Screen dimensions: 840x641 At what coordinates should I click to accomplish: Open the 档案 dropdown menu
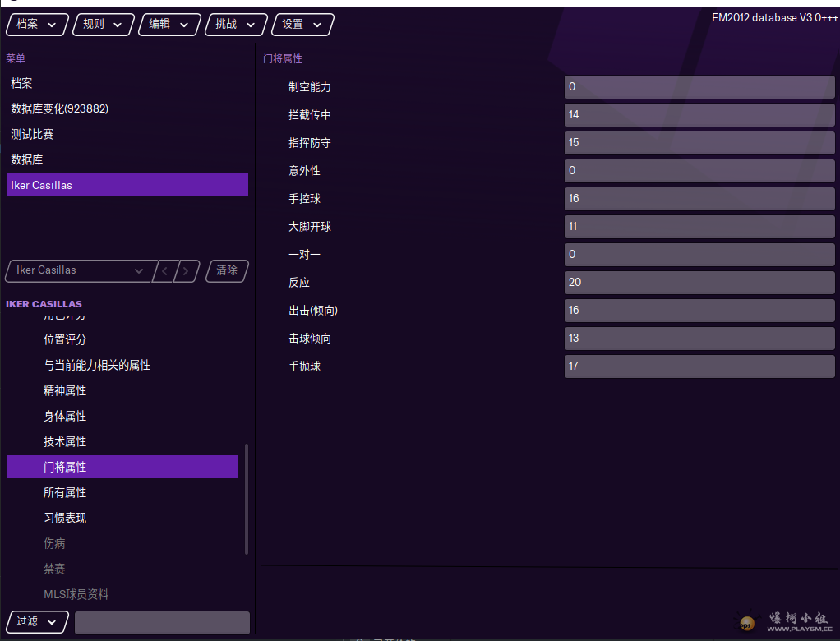tap(37, 25)
